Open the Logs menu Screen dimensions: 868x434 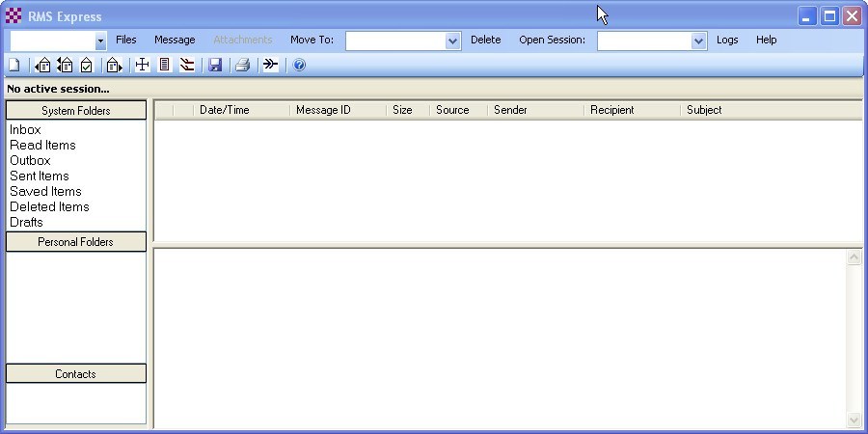[727, 40]
